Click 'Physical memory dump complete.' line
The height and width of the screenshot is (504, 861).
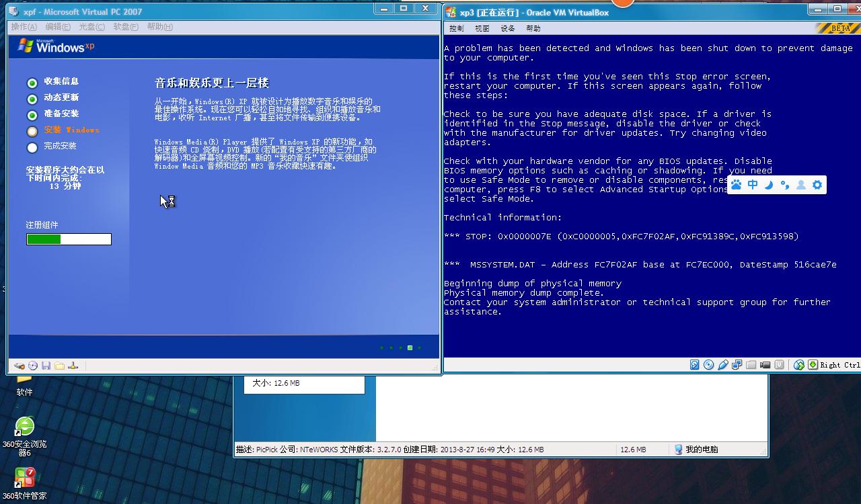tap(524, 293)
